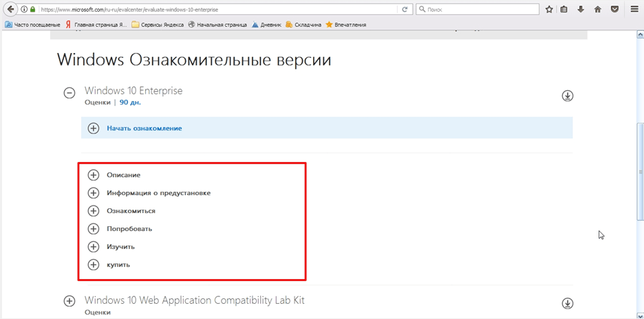
Task: Click the 'Попробовать' label
Action: coord(129,229)
